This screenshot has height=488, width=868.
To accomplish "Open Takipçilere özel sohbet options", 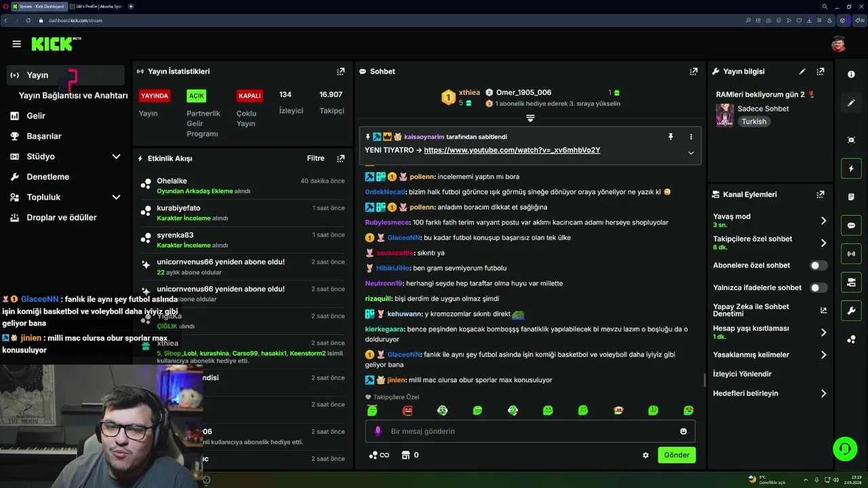I will 770,243.
